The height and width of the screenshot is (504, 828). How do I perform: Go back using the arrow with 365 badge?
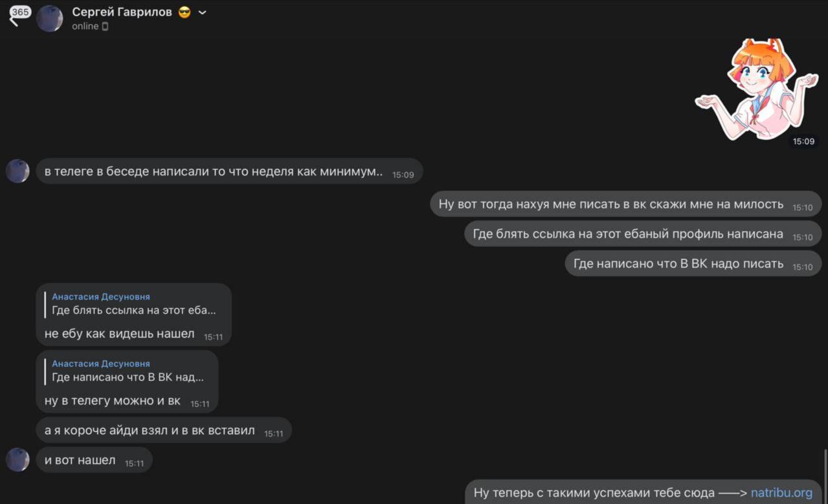coord(19,16)
